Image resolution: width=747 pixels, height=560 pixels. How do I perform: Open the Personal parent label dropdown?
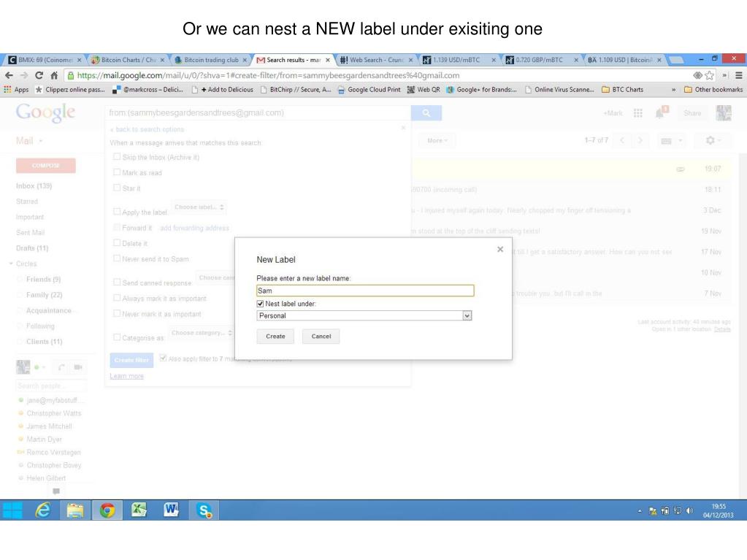[x=364, y=315]
